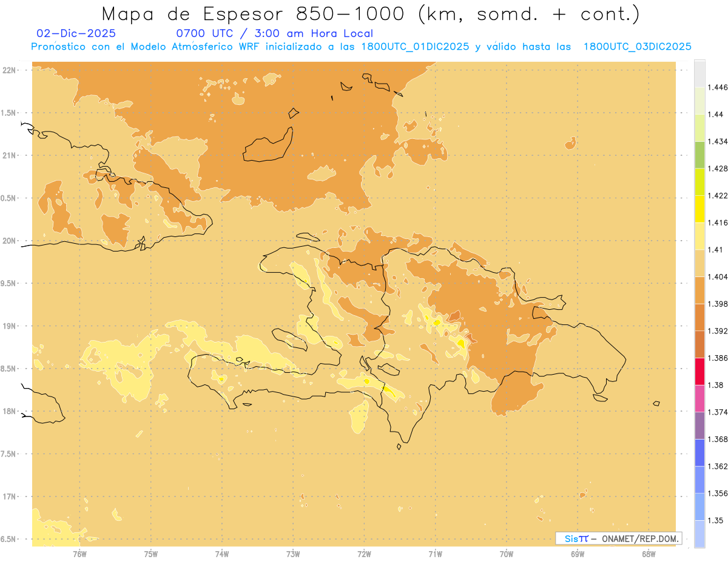
Task: Click the yellow segment between 1.416 and 1.422
Action: point(699,209)
